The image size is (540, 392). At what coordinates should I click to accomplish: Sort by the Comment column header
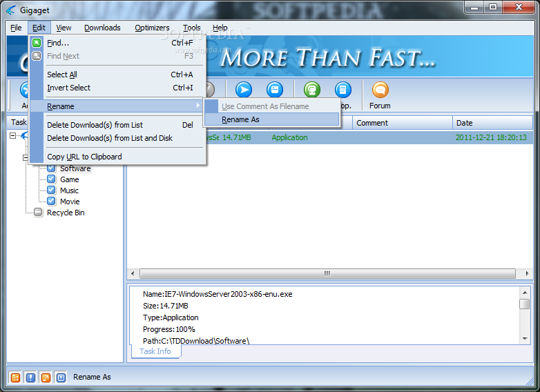(x=403, y=123)
